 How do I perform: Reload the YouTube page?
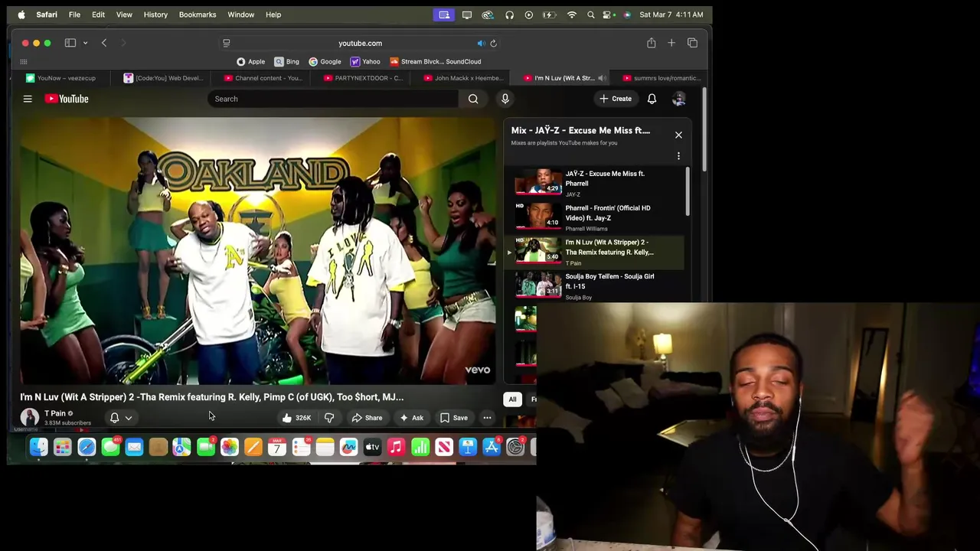[x=493, y=43]
